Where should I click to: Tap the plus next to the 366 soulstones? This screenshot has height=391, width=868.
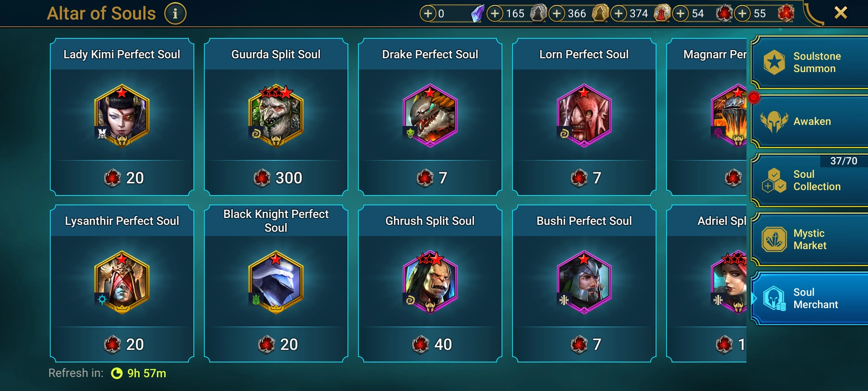pos(557,14)
